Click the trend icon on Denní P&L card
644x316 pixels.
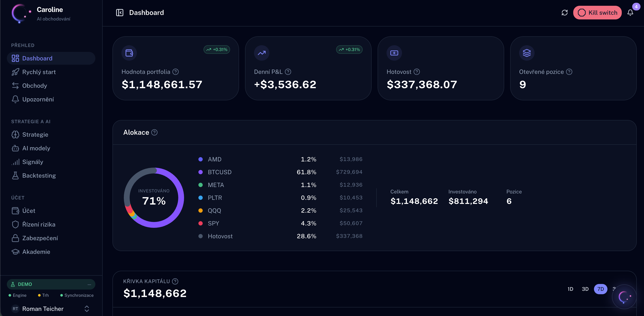click(x=261, y=53)
